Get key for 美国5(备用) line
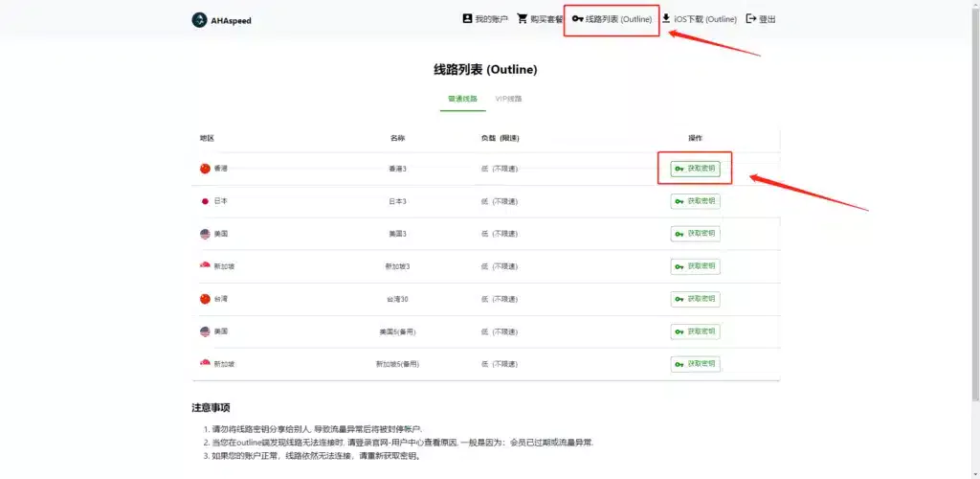Screen dimensions: 980x479 [x=695, y=331]
